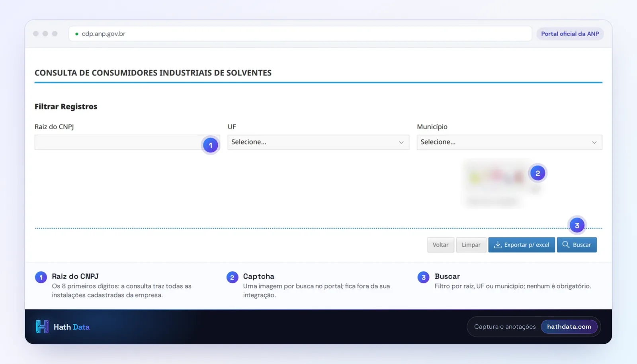637x364 pixels.
Task: Open the Município dropdown
Action: 509,142
